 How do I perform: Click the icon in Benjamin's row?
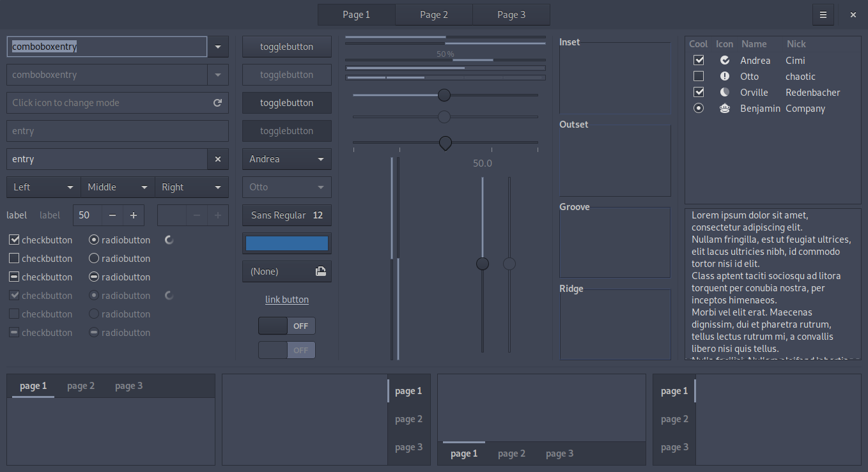point(725,109)
